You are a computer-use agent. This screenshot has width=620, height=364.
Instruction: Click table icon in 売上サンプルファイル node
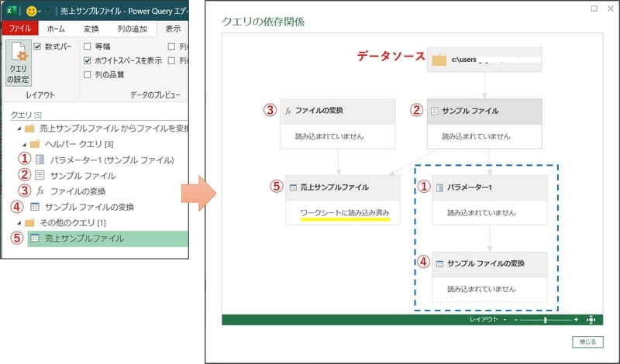coord(293,187)
